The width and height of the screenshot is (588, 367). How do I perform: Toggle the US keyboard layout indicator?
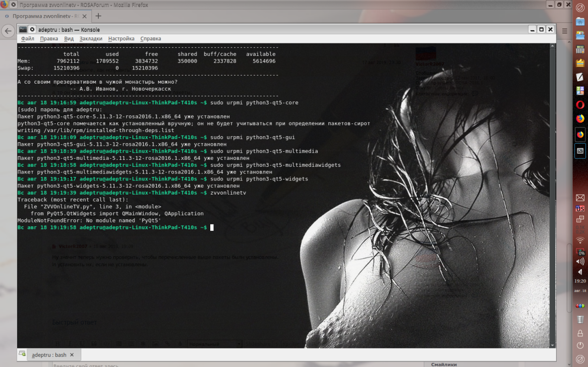coord(580,208)
